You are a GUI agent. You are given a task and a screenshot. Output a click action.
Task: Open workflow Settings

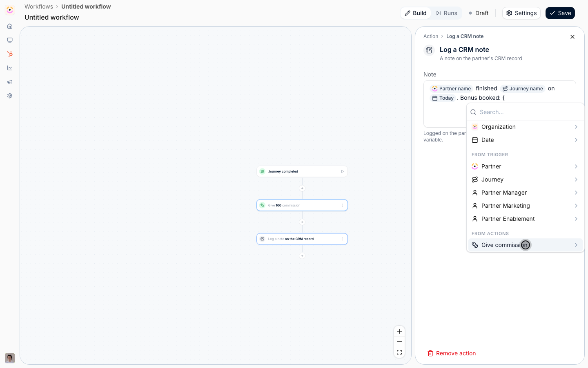521,13
